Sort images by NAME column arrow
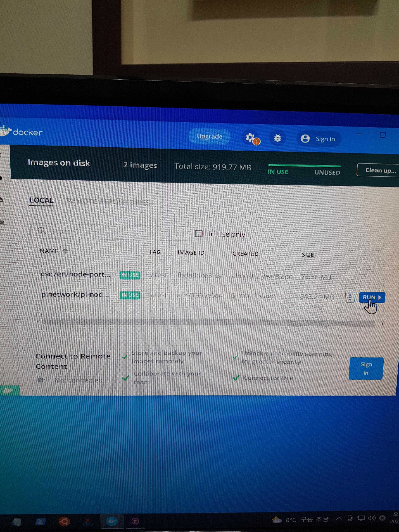399x532 pixels. click(65, 251)
